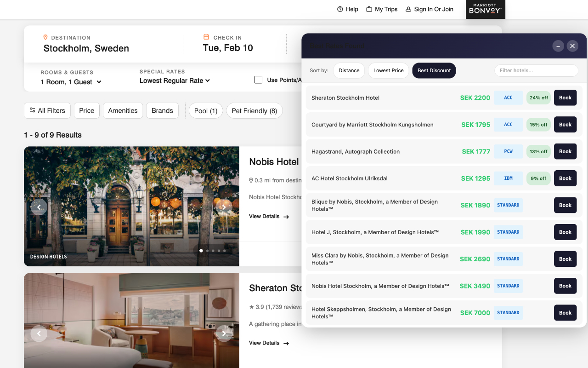This screenshot has width=588, height=368.
Task: Book Hagastrand, Autograph Collection
Action: [x=565, y=151]
